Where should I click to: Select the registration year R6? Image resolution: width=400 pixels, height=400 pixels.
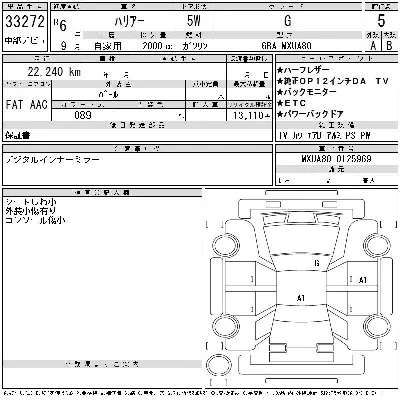pos(60,25)
